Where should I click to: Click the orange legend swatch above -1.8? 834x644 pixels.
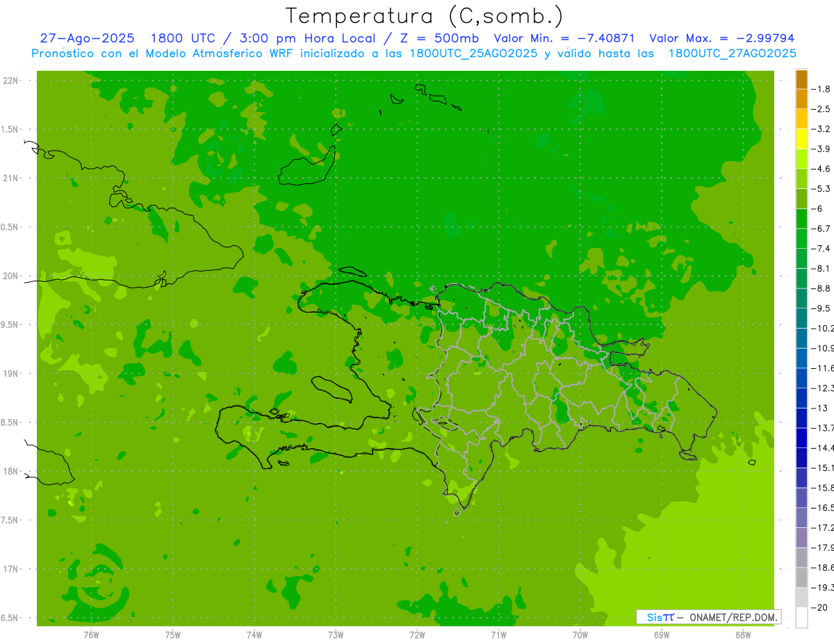(801, 79)
